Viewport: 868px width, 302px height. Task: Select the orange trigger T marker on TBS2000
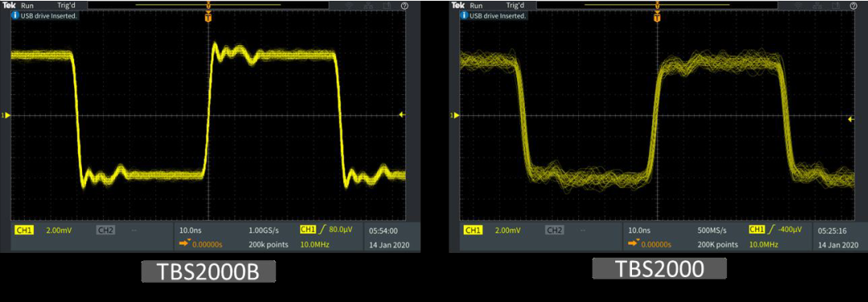(x=656, y=17)
